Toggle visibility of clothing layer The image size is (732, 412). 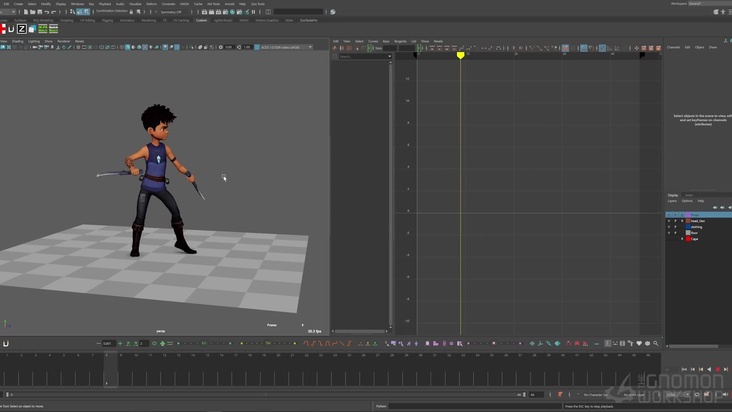pyautogui.click(x=669, y=226)
